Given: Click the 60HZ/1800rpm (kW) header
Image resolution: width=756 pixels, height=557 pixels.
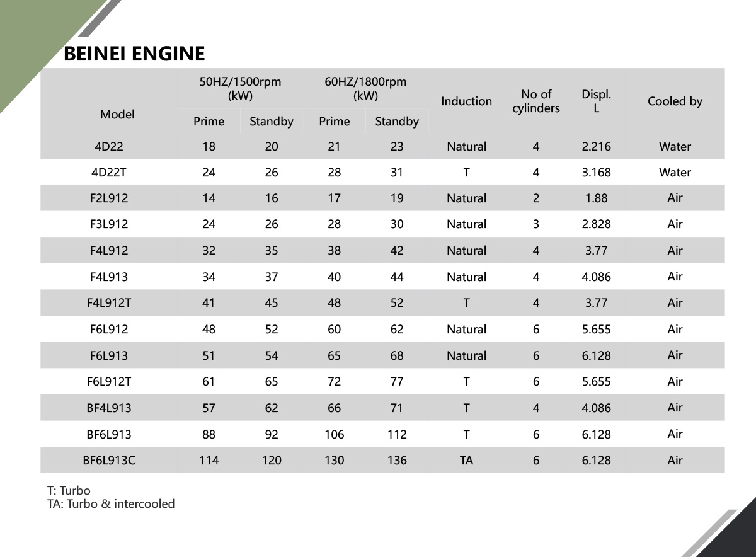Looking at the screenshot, I should coord(365,89).
